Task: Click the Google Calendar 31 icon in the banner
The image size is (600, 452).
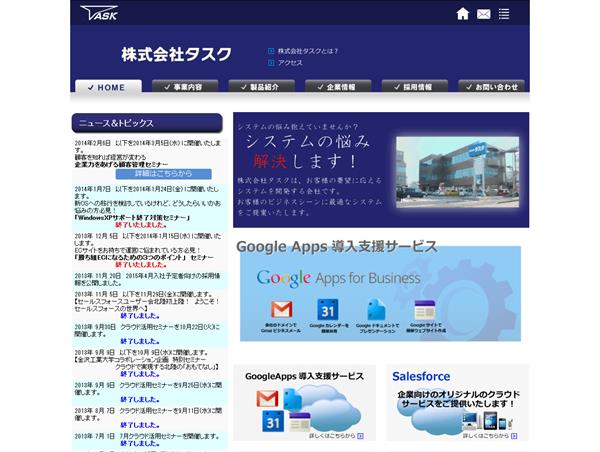Action: click(x=328, y=310)
